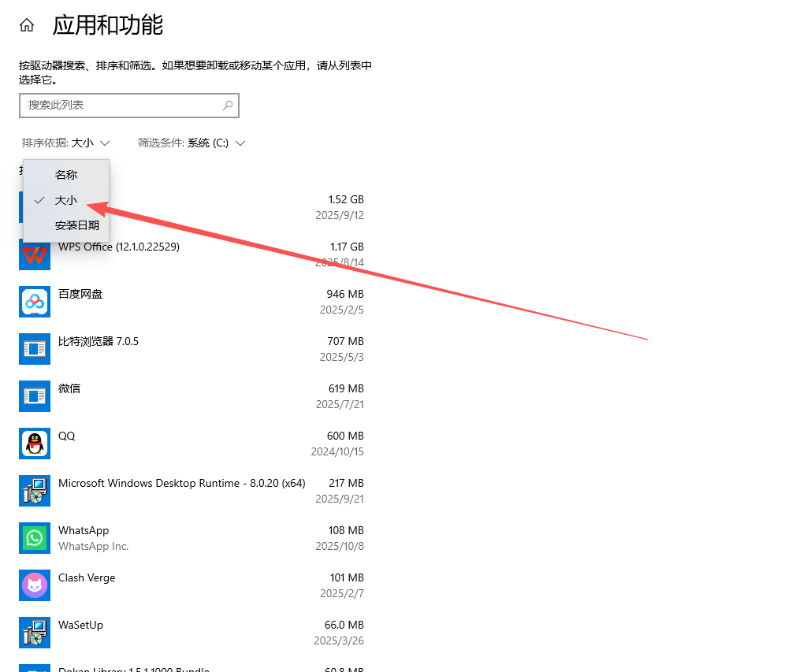Choose 安装日期 sort option
803x672 pixels.
(x=66, y=225)
